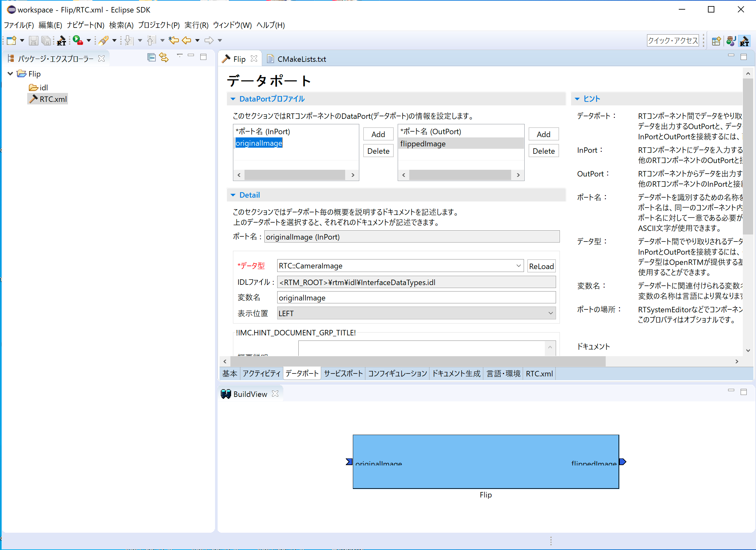Collapse the DataPortプロファイル section

233,99
